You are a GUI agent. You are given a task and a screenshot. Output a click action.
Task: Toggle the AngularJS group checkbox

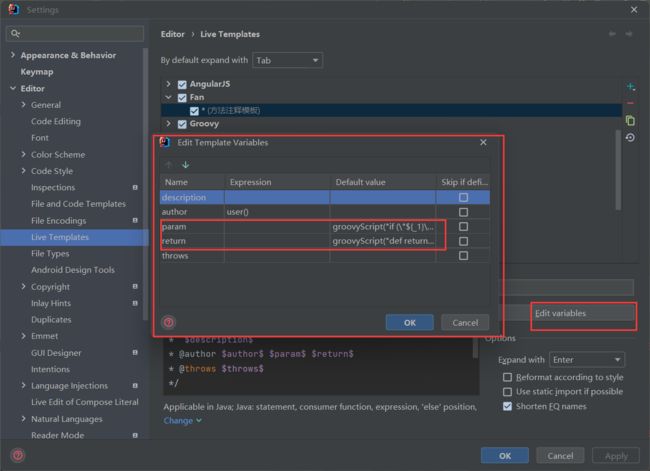182,85
